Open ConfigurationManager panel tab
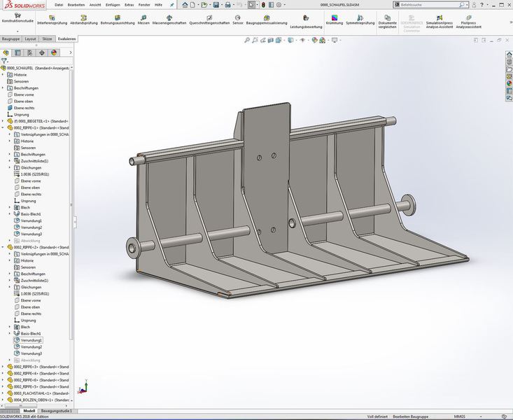513x420 pixels. [x=30, y=52]
